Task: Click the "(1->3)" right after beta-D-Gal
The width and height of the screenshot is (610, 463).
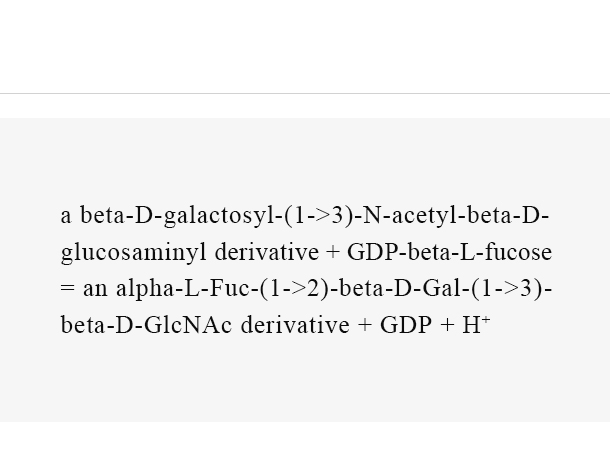Action: click(508, 289)
